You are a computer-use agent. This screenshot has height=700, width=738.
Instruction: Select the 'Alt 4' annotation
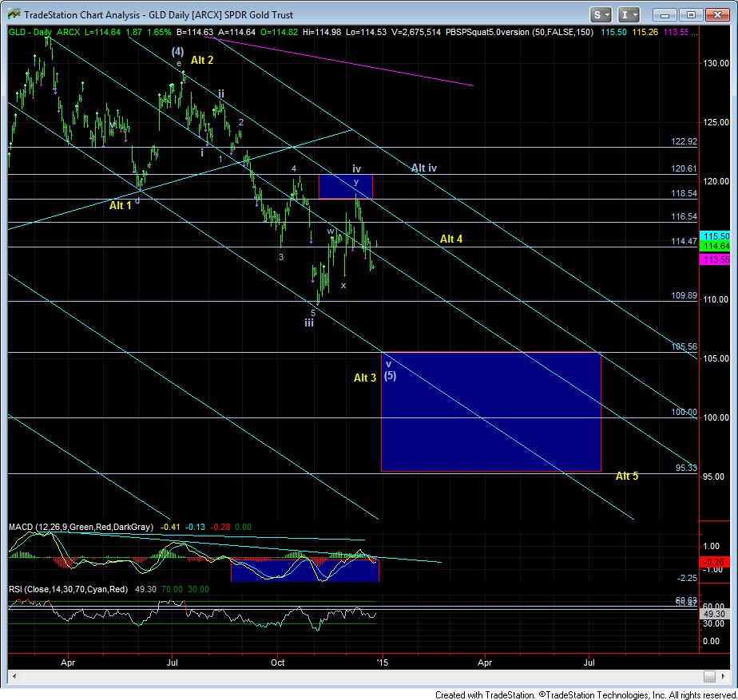tap(451, 239)
